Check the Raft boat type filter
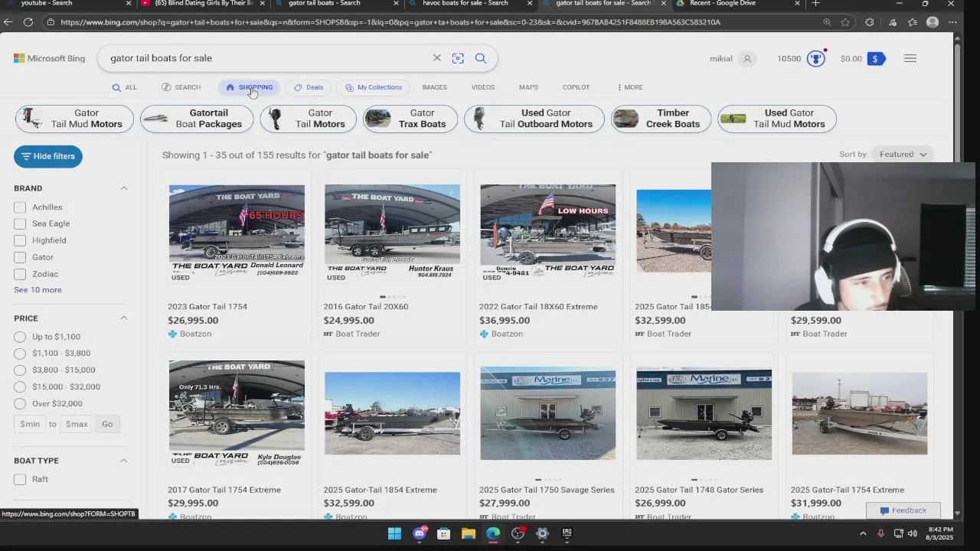Viewport: 980px width, 551px height. [x=20, y=479]
